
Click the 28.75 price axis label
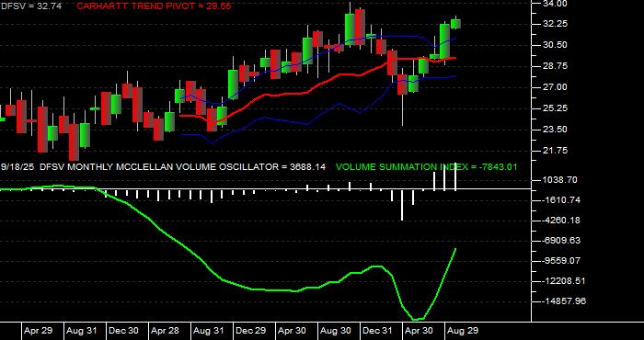point(555,66)
